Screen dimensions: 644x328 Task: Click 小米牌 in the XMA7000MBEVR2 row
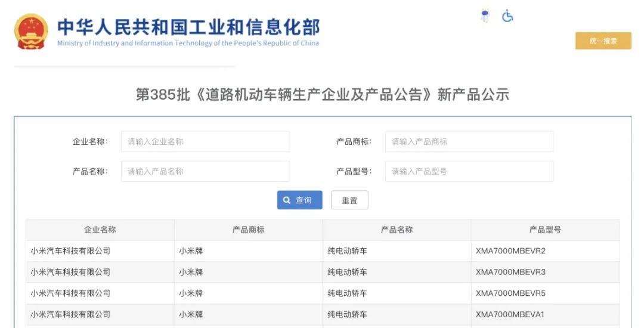pyautogui.click(x=191, y=251)
